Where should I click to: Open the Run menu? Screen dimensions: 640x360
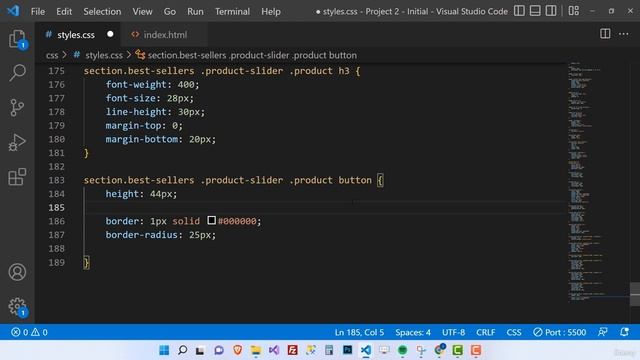(195, 11)
